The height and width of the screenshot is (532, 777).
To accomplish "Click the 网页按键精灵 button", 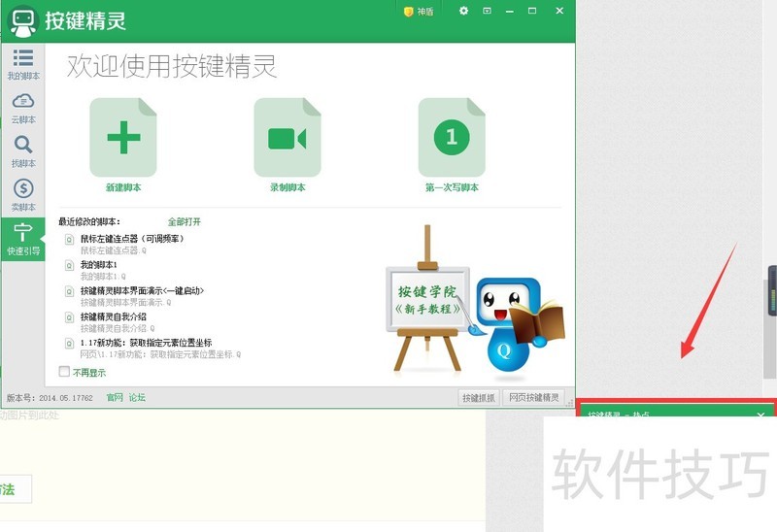I will click(534, 397).
